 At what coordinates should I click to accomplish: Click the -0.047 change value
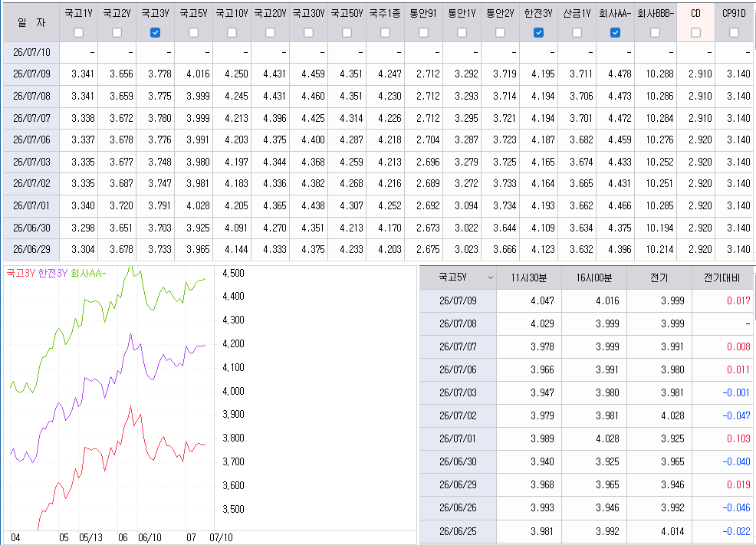736,415
